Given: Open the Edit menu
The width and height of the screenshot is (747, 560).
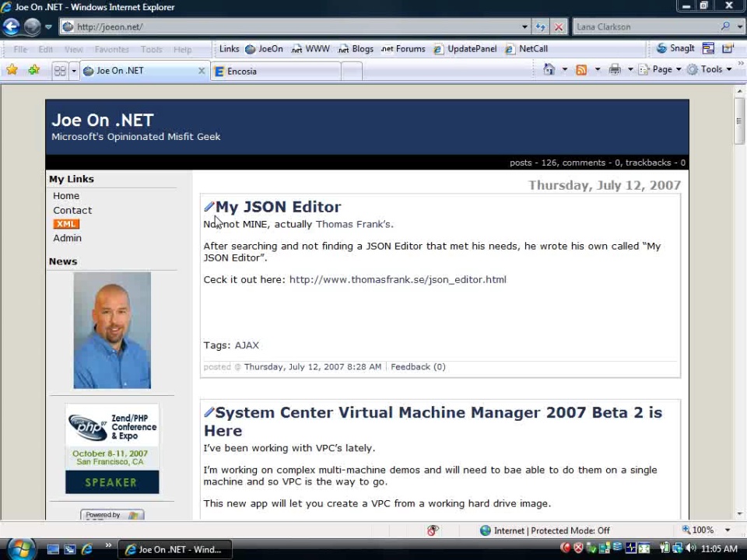Looking at the screenshot, I should [46, 49].
